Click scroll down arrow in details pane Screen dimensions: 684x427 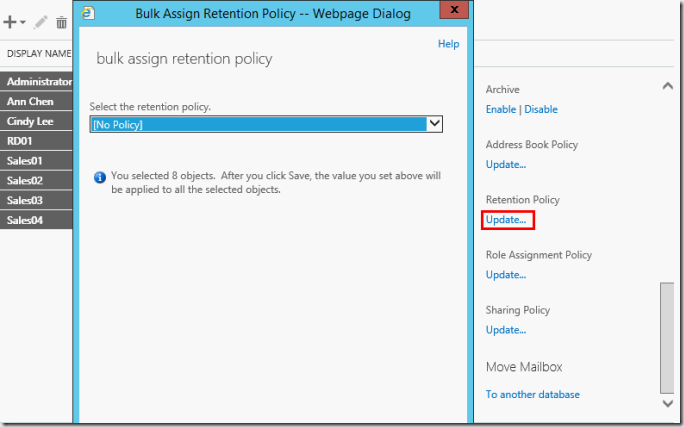click(x=668, y=402)
